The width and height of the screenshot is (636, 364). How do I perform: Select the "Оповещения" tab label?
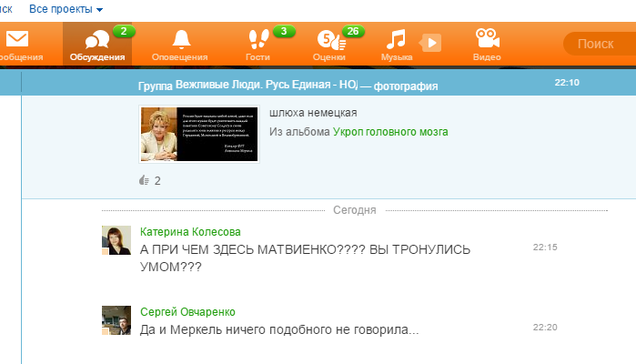coord(179,57)
